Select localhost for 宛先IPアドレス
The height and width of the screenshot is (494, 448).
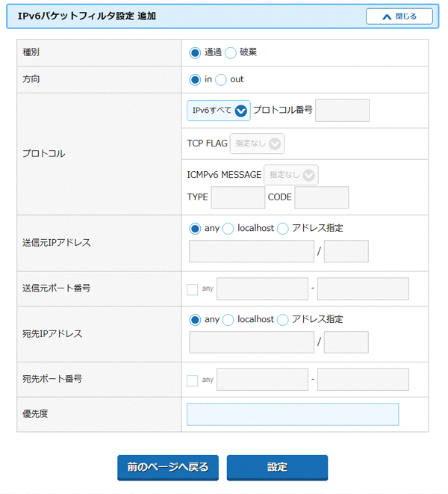click(228, 320)
